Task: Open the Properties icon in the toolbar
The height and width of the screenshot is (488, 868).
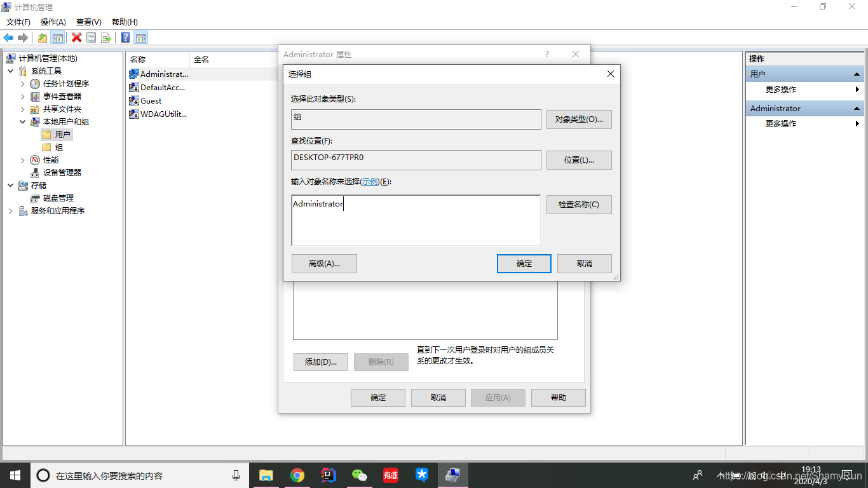Action: (x=92, y=37)
